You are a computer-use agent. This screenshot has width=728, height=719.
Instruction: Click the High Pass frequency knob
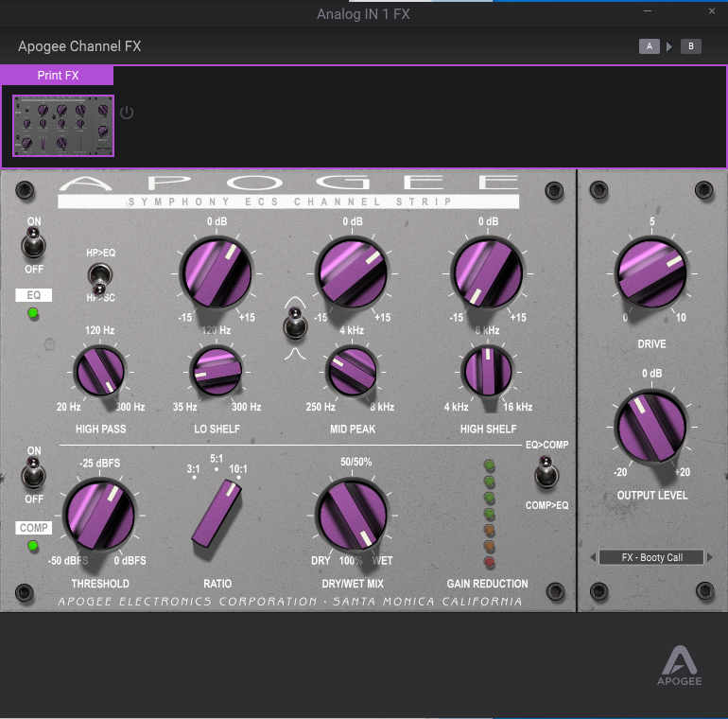99,372
